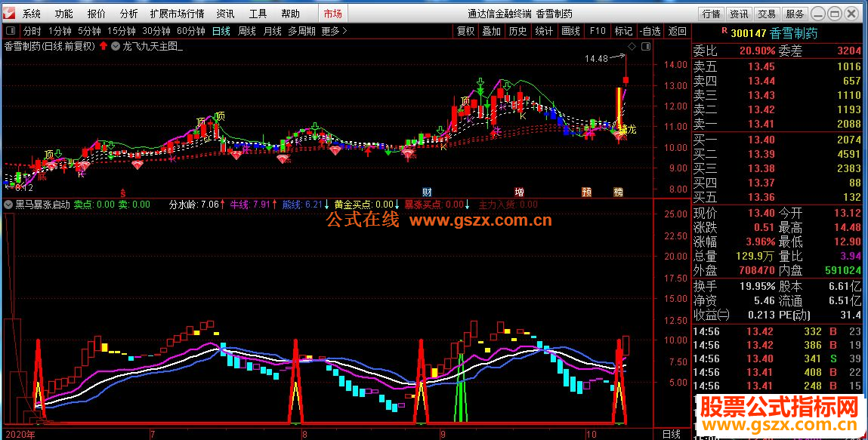Viewport: 868px width, 440px height.
Task: Select the 月线 period
Action: 273,31
